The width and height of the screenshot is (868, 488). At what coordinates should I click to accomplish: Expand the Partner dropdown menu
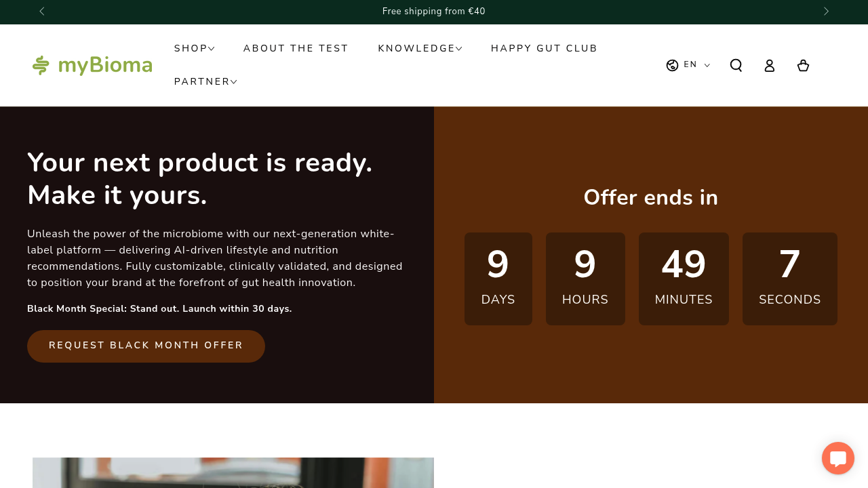[x=205, y=82]
